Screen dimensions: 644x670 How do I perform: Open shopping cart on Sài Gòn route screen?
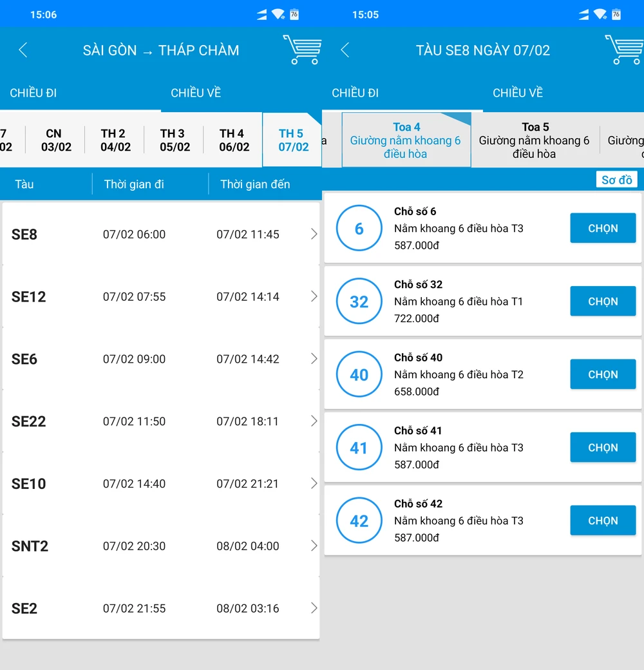[x=301, y=50]
